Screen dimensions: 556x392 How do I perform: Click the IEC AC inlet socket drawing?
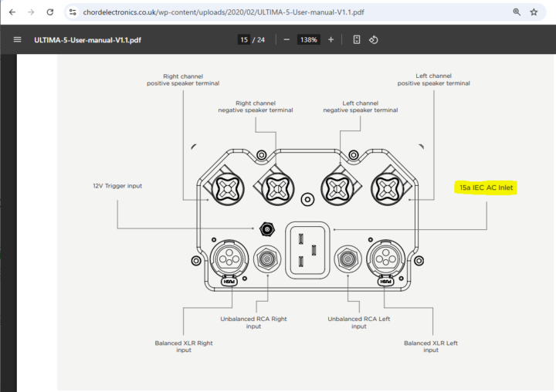click(x=307, y=249)
